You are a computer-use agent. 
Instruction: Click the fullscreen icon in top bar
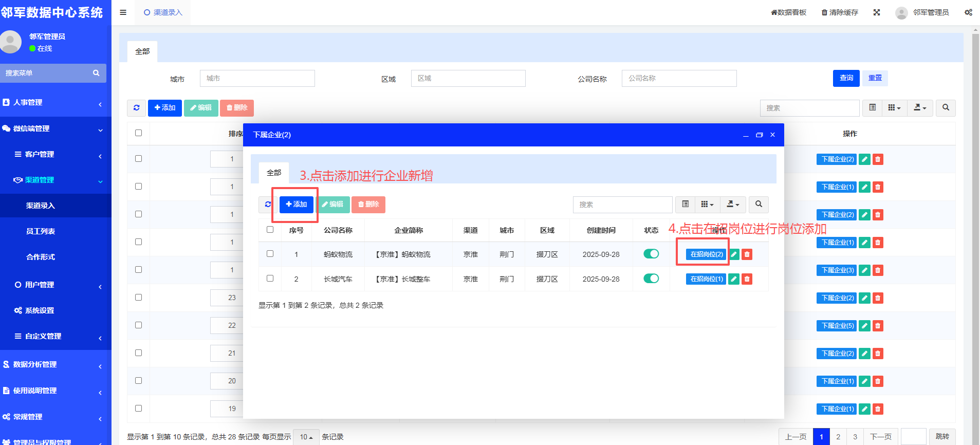[x=877, y=12]
